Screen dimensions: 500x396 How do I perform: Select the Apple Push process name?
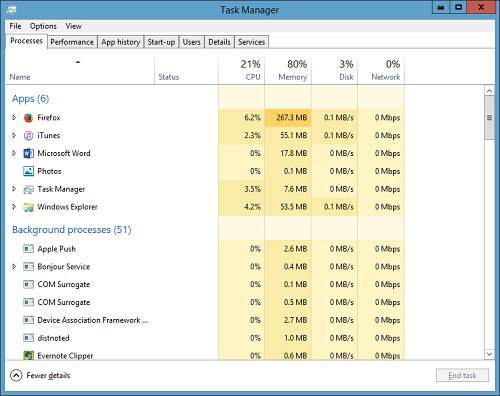pyautogui.click(x=57, y=249)
